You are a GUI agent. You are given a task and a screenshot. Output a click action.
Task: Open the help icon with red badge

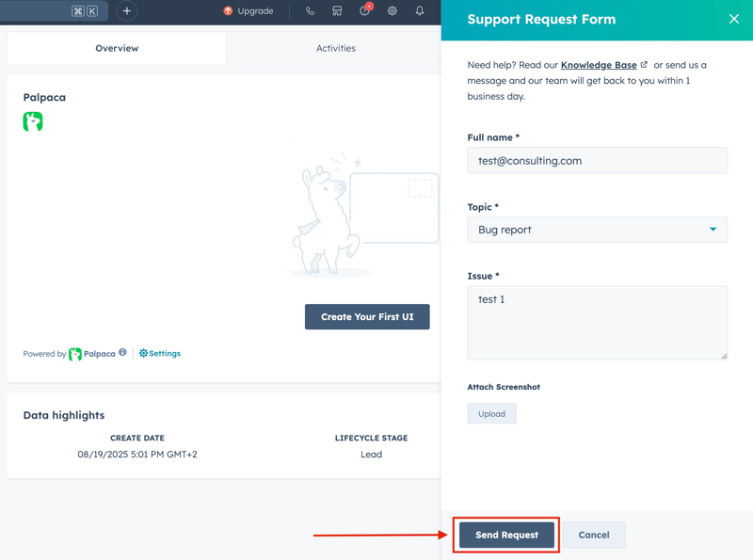(365, 11)
